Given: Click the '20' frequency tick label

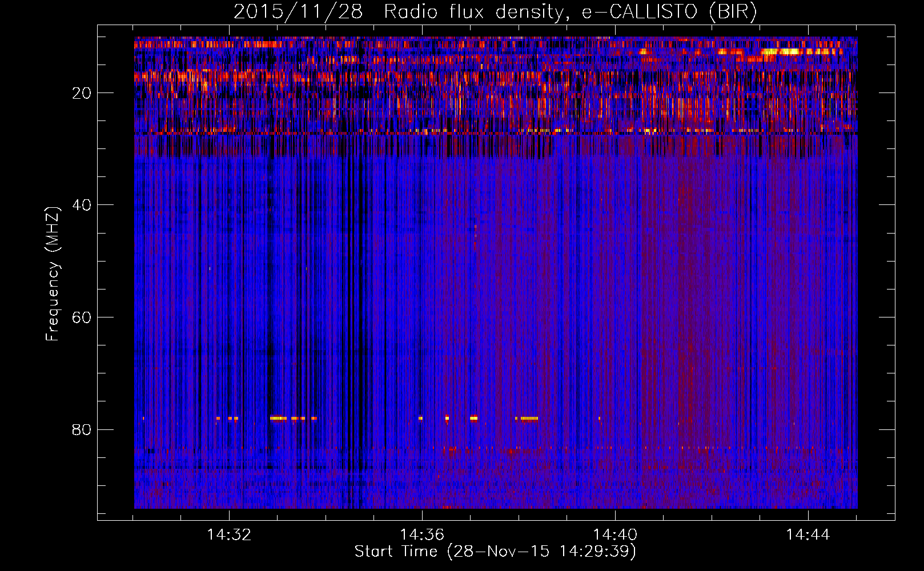Looking at the screenshot, I should coord(82,93).
